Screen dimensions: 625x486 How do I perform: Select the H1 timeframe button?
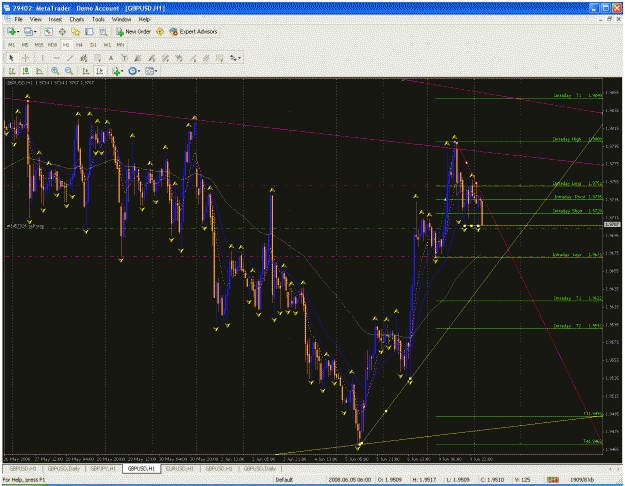pos(66,45)
